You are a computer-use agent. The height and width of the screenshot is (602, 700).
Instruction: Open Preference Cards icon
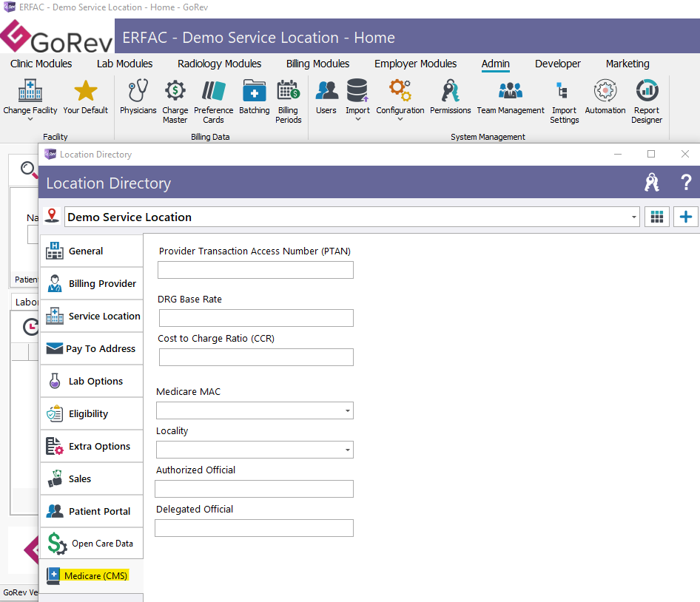213,90
